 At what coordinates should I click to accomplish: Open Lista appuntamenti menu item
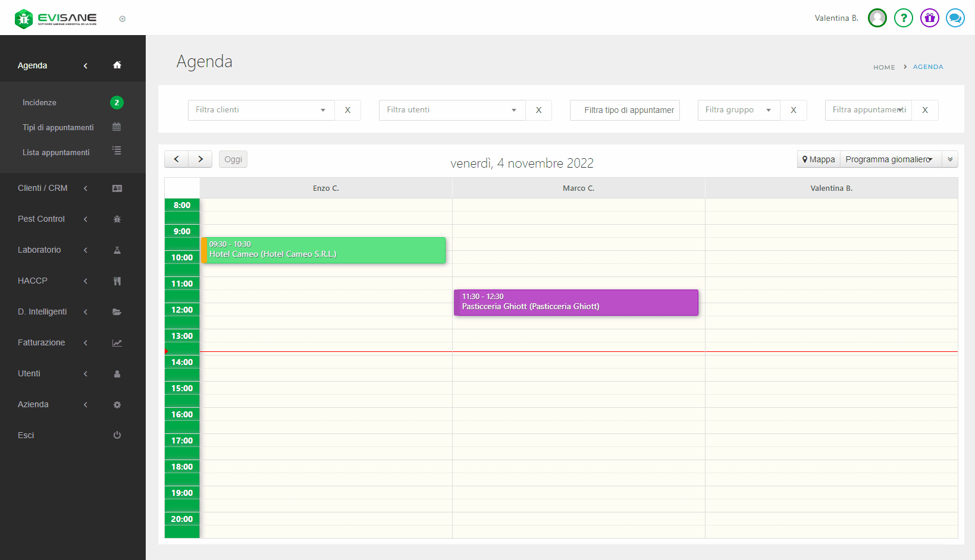(56, 153)
